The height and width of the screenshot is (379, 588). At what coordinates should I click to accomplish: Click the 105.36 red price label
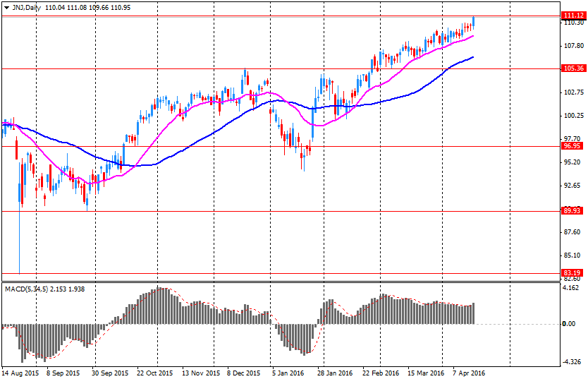[x=574, y=68]
